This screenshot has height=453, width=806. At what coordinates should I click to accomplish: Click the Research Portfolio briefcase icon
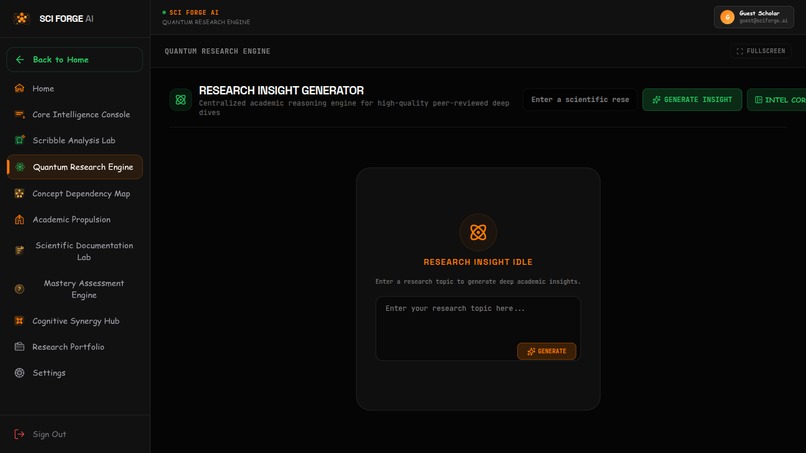pos(20,347)
